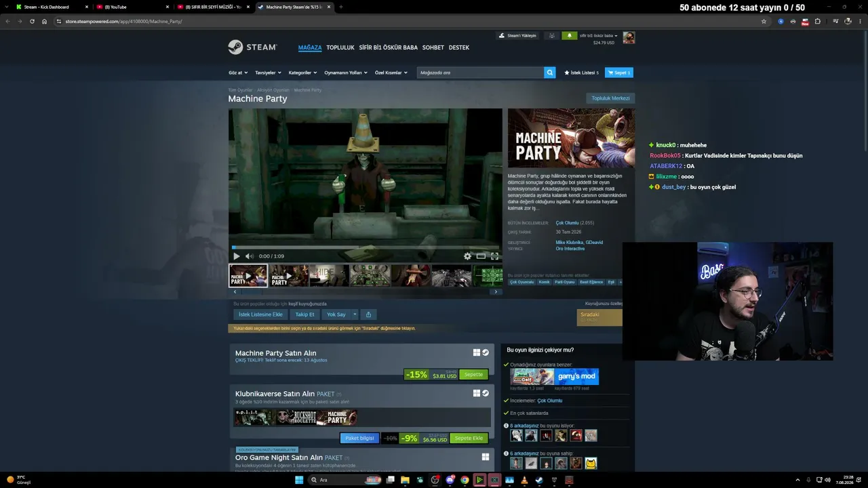This screenshot has width=868, height=488.
Task: Open Çok Oyunculu tag
Action: (x=522, y=282)
